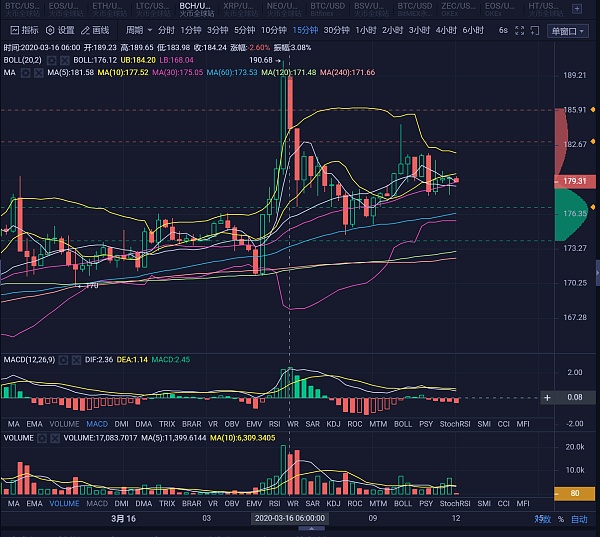Image resolution: width=600 pixels, height=537 pixels.
Task: Remove the BOLL indicator with its X
Action: 64,60
